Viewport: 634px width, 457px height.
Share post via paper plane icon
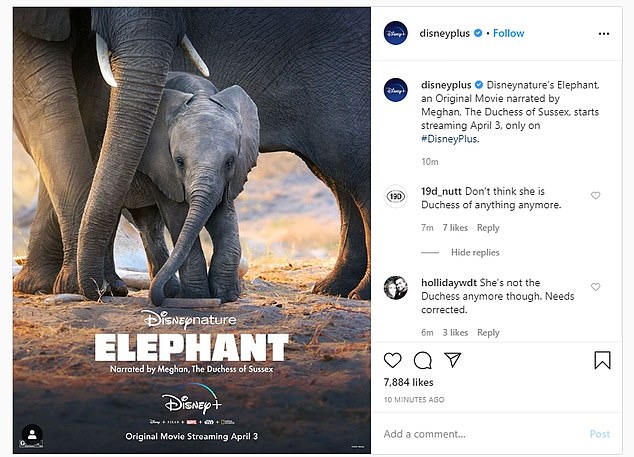(452, 360)
